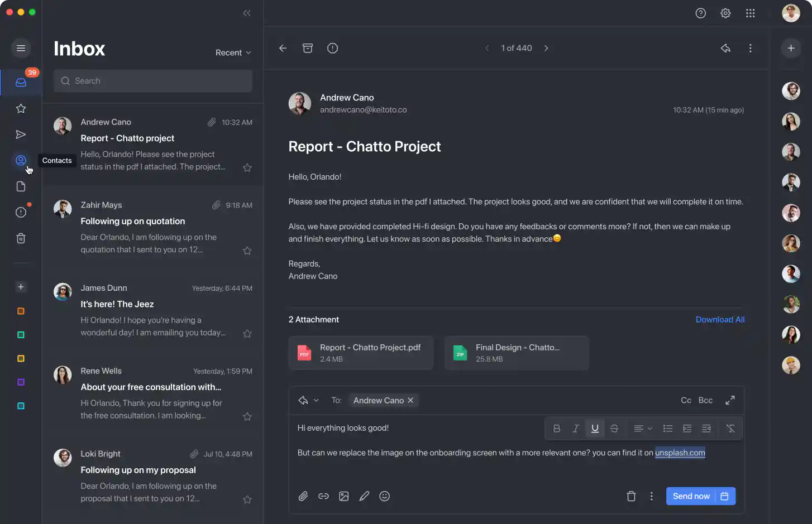
Task: Attach a file with the paperclip icon
Action: point(303,496)
